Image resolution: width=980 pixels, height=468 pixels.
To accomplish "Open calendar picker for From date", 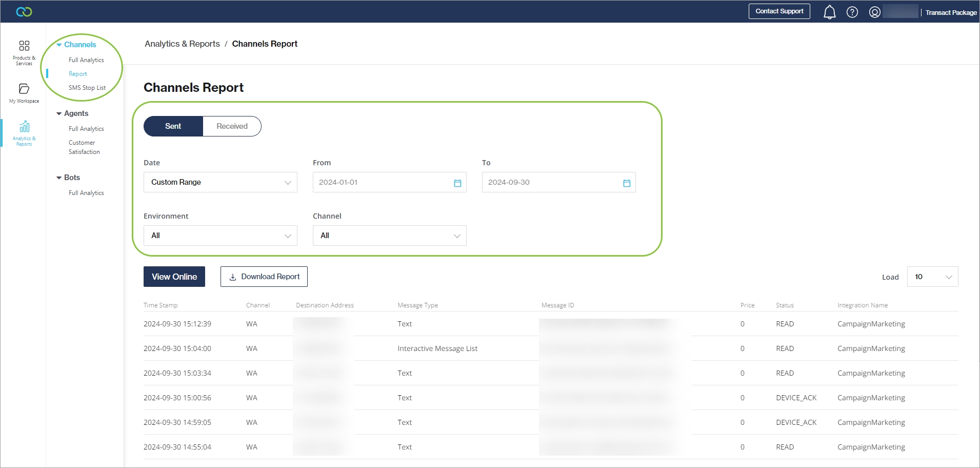I will (457, 183).
